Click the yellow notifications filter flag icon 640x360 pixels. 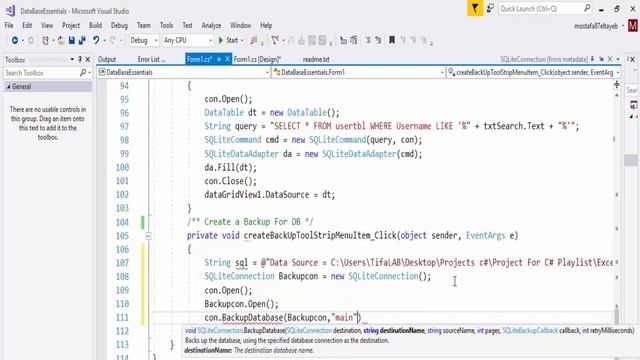point(475,8)
